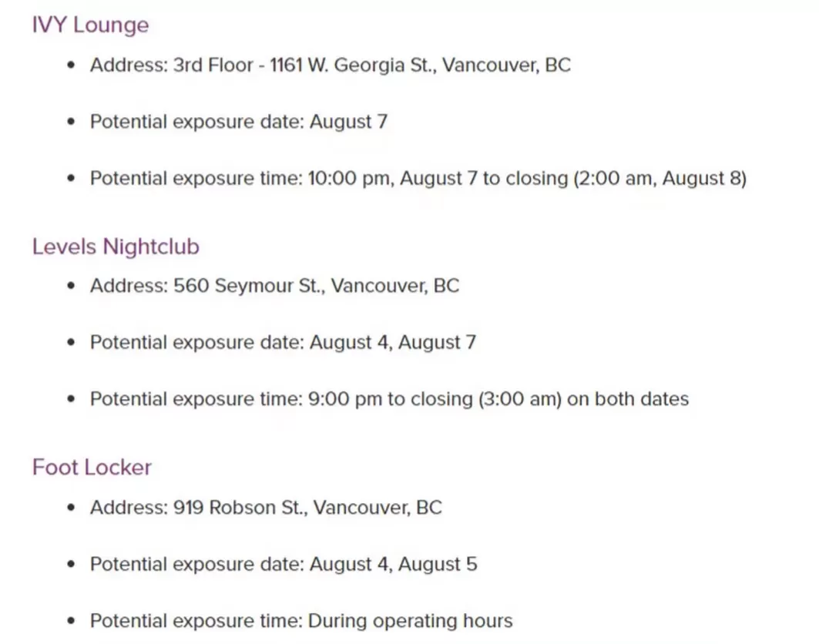This screenshot has height=644, width=819.
Task: Click bullet beside During operating hours
Action: coord(72,621)
